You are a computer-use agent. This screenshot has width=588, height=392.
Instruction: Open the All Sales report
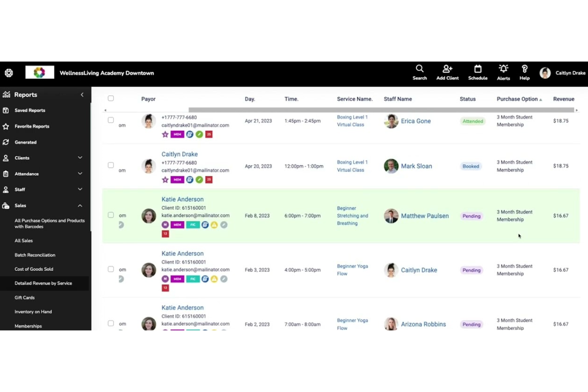24,241
